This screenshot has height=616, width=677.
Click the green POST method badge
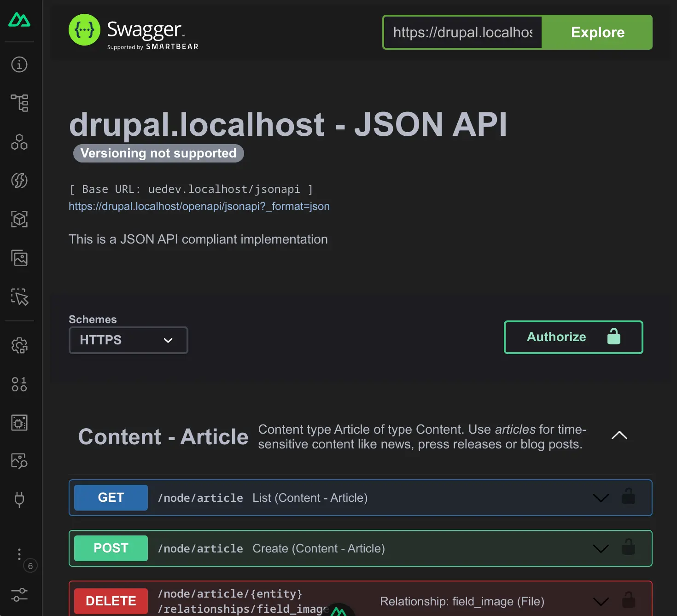tap(111, 548)
